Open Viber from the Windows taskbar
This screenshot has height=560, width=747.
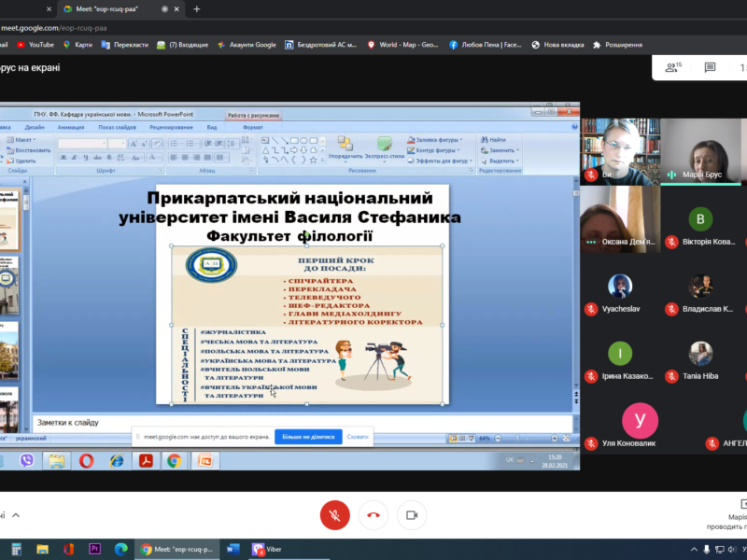coord(264,549)
